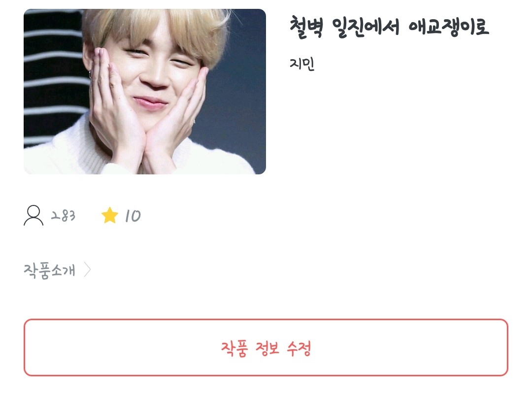Image resolution: width=532 pixels, height=399 pixels.
Task: Edit work info using red-outlined button
Action: pos(266,347)
